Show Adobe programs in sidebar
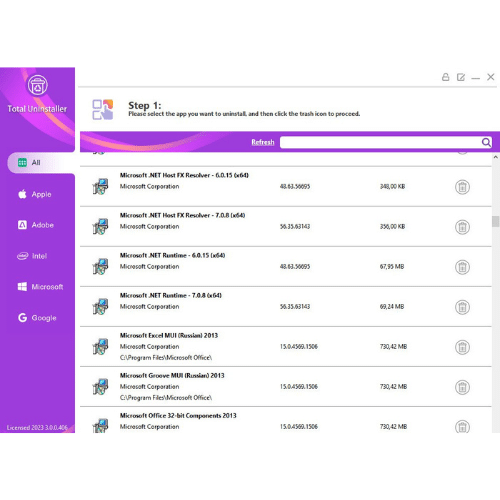Image resolution: width=500 pixels, height=500 pixels. [36, 225]
